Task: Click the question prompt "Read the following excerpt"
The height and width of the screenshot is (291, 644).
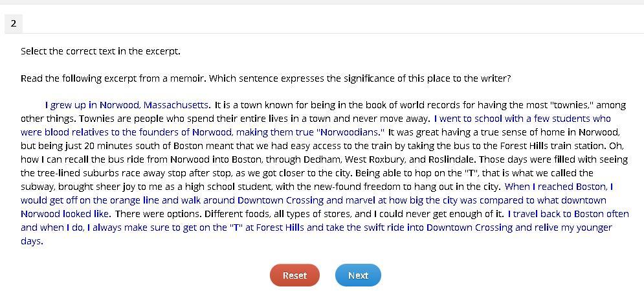Action: tap(266, 78)
